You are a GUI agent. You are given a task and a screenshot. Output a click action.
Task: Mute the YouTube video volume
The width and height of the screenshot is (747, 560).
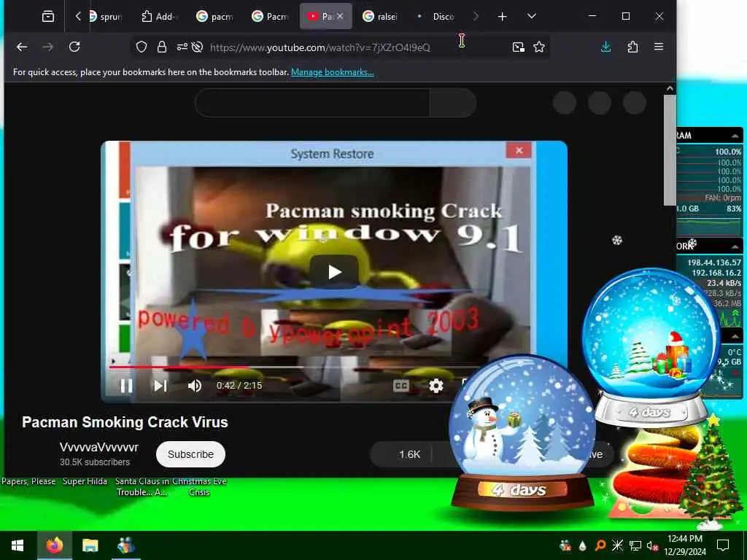click(x=194, y=385)
